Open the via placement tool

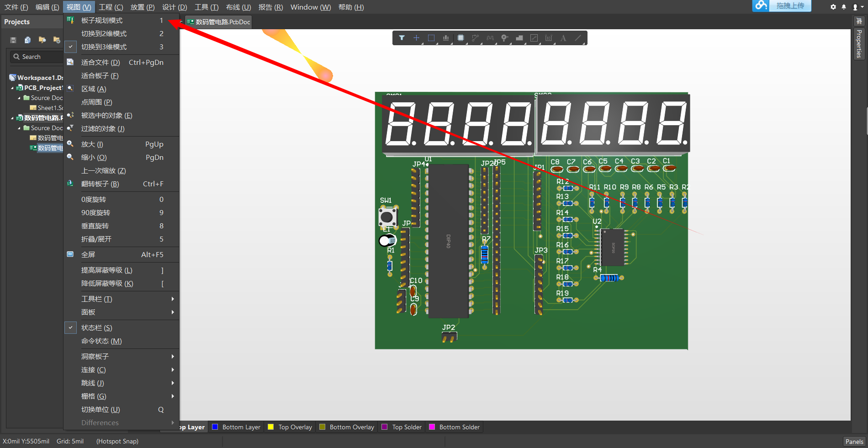504,38
